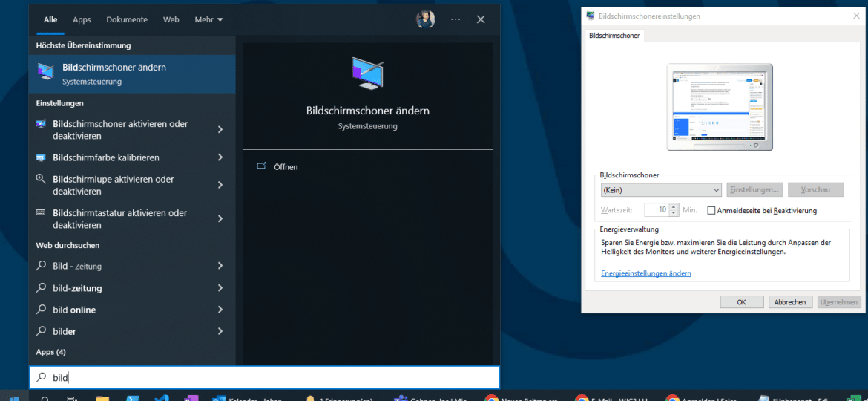Expand the arrow next to bild-zeitung suggestion
Viewport: 868px width, 401px height.
coord(220,288)
